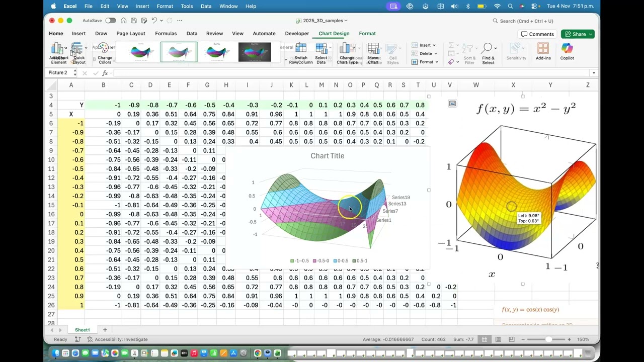Click the Wi-Fi icon in menu bar
Screen dimensions: 644x362
pyautogui.click(x=497, y=6)
